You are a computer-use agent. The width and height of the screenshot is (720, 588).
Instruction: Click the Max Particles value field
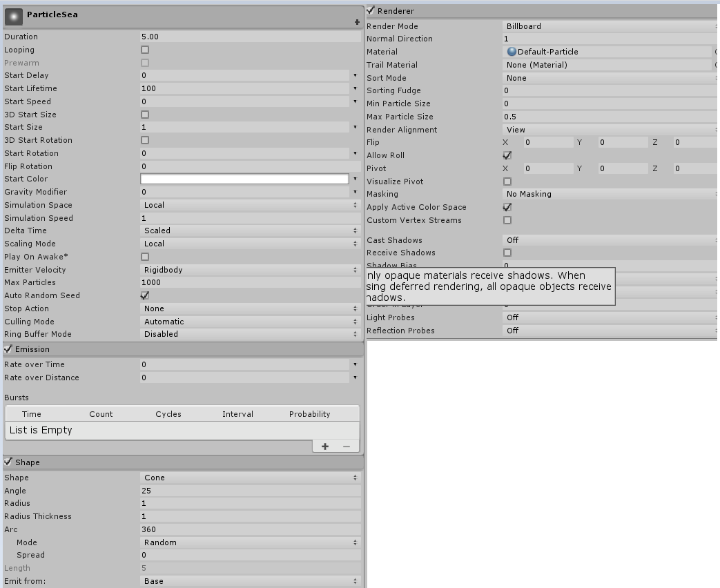[x=249, y=282]
